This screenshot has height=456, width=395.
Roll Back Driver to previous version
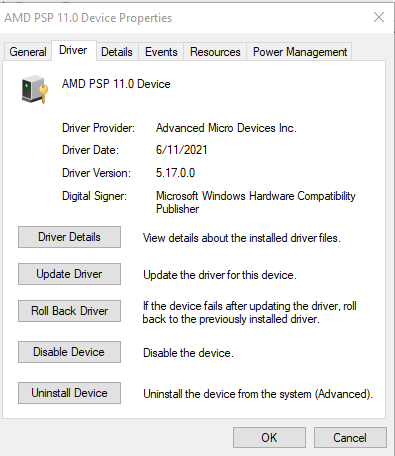coord(69,311)
